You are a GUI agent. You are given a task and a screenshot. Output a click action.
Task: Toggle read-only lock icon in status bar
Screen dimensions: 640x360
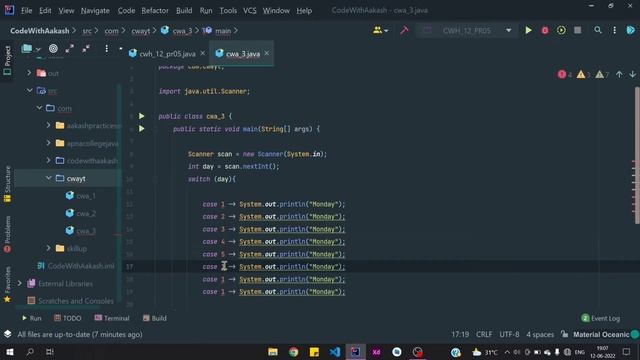tap(564, 334)
